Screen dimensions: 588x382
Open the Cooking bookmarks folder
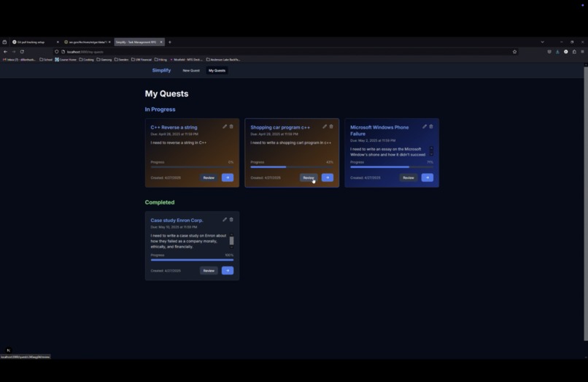click(87, 59)
